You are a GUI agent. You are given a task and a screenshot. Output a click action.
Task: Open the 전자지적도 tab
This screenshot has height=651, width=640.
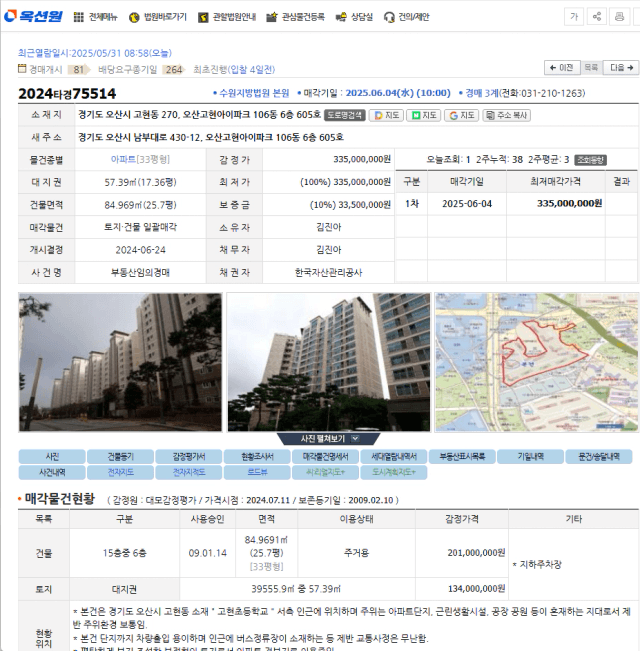coord(189,472)
